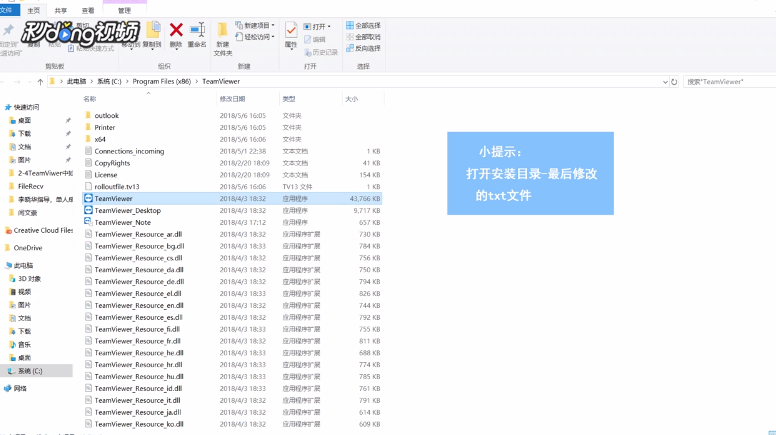Select the TeamViewer_Desktop application icon

pyautogui.click(x=88, y=210)
